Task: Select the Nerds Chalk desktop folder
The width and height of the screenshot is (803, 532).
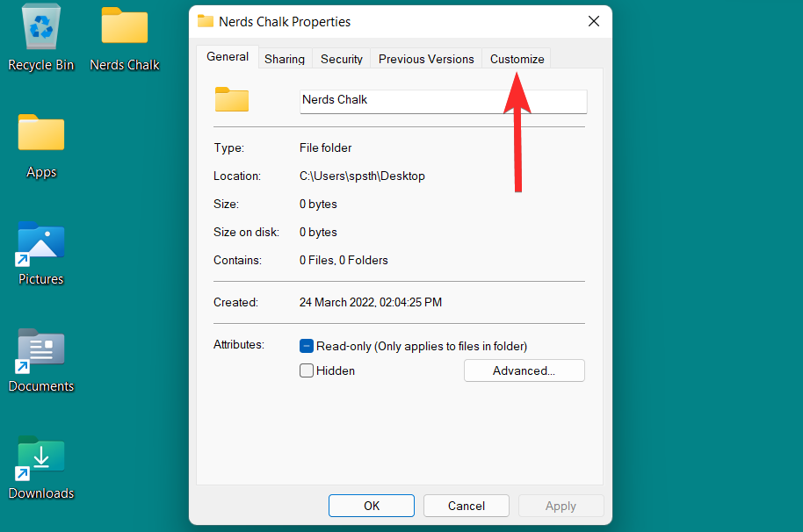Action: [x=124, y=26]
